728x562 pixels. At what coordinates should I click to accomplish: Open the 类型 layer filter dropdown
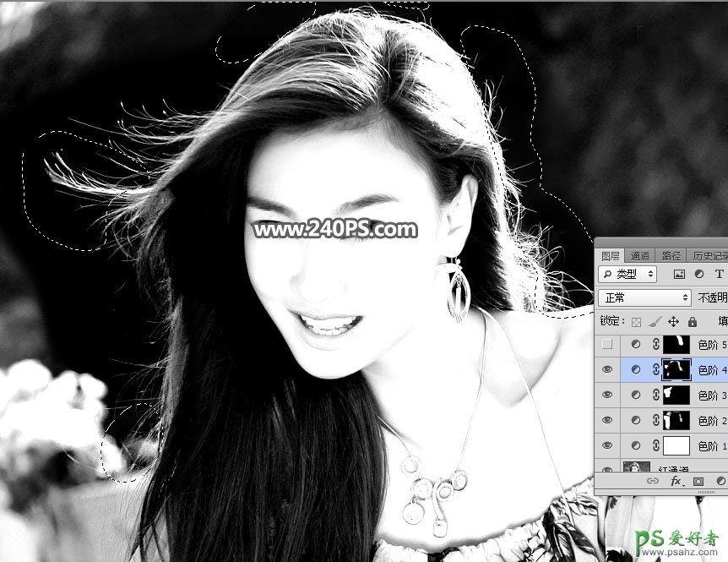(627, 274)
